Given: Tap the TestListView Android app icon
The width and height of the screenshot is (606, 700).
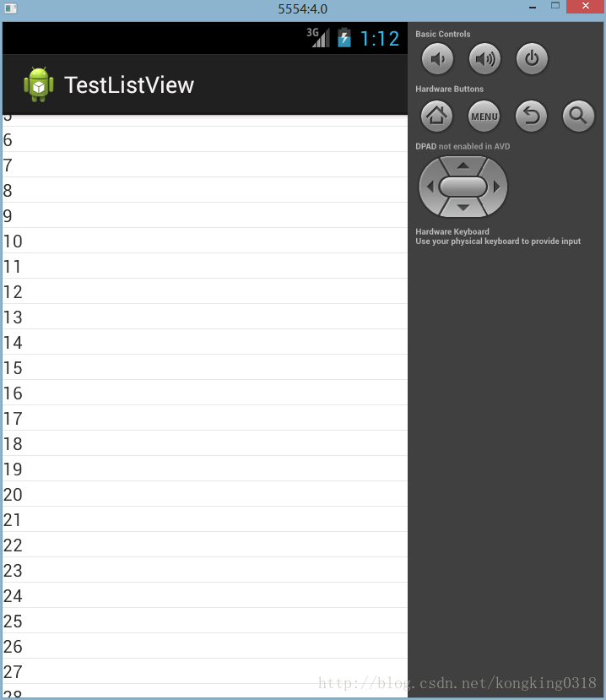Looking at the screenshot, I should (39, 84).
